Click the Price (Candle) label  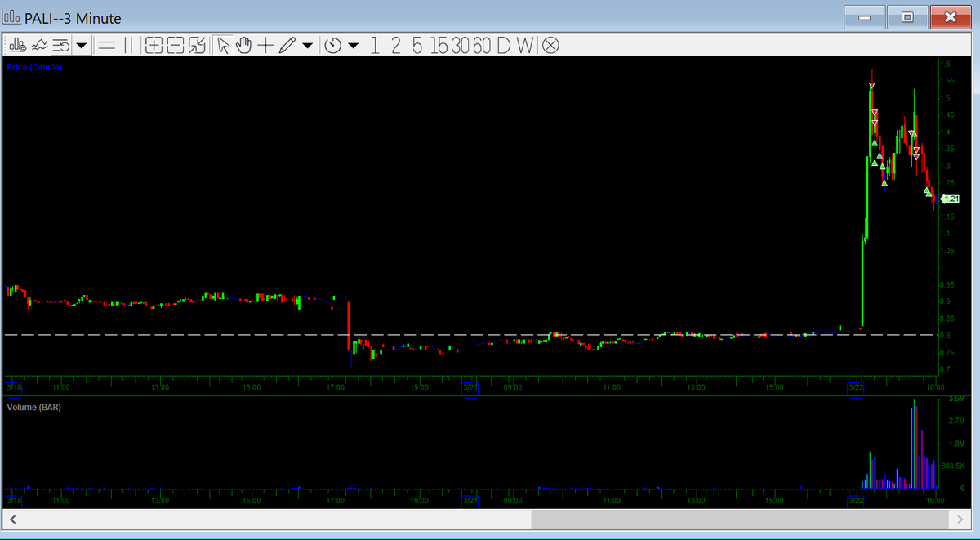click(34, 67)
